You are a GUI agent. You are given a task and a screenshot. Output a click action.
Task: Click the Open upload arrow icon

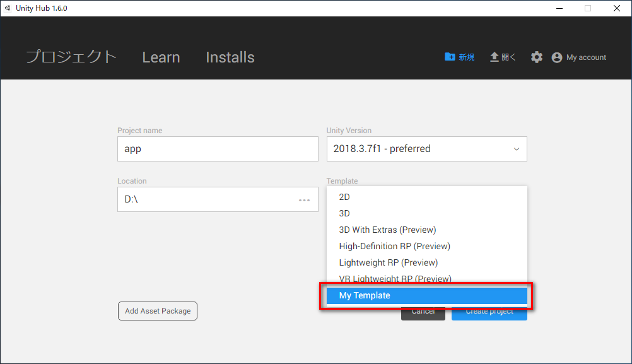click(494, 57)
